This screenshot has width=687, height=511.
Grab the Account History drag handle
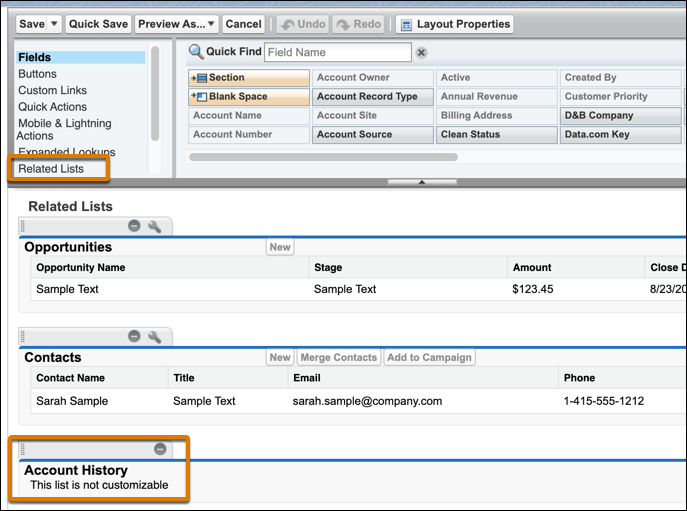coord(23,449)
